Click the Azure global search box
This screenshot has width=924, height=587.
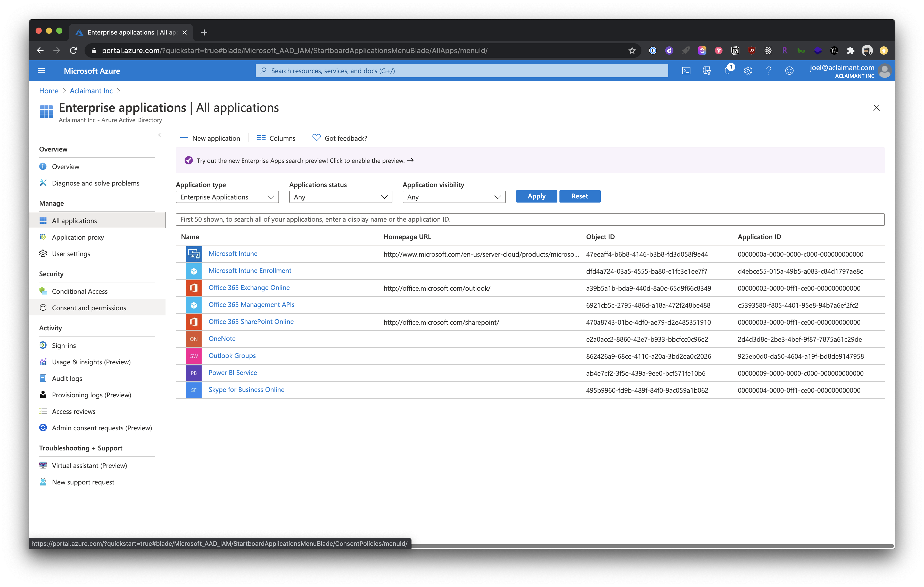pos(462,71)
